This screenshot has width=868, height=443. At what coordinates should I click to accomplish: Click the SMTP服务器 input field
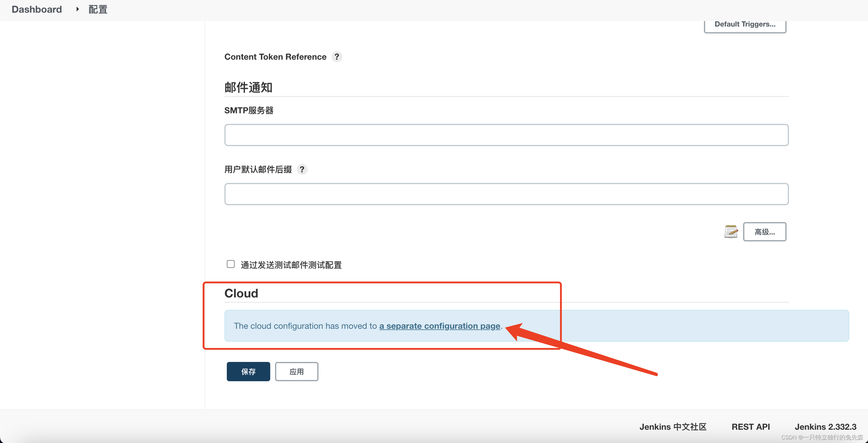coord(506,134)
